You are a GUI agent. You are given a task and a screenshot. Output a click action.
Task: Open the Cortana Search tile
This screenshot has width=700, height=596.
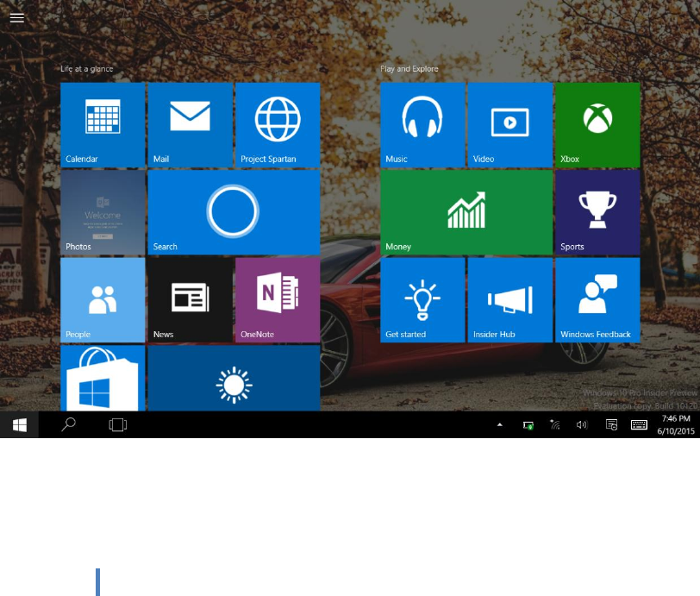pos(234,212)
